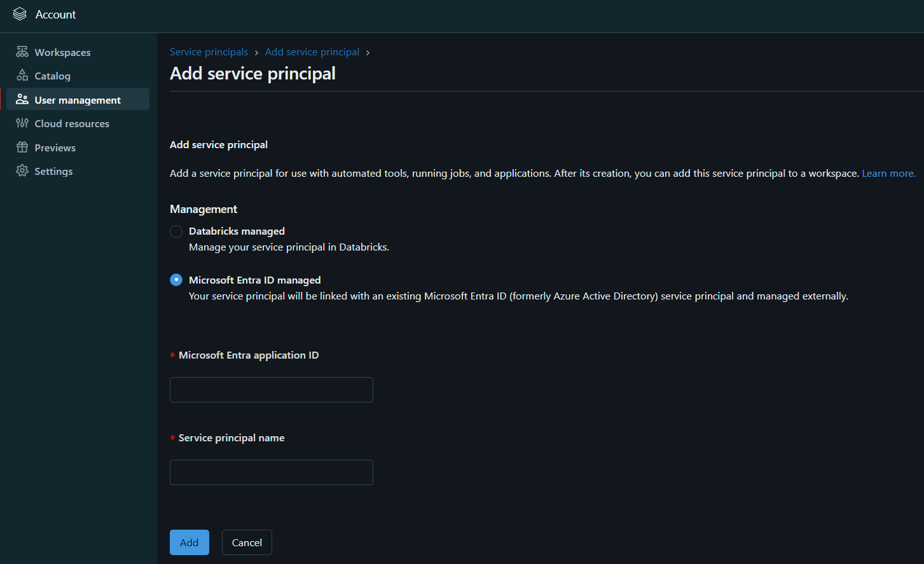Click the Previews gift icon
The image size is (924, 564).
tap(22, 147)
